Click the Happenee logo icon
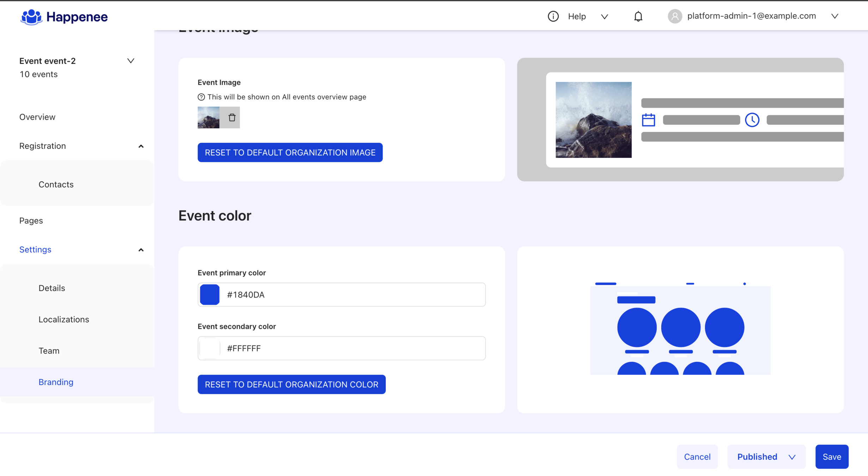Viewport: 868px width, 476px height. 31,17
